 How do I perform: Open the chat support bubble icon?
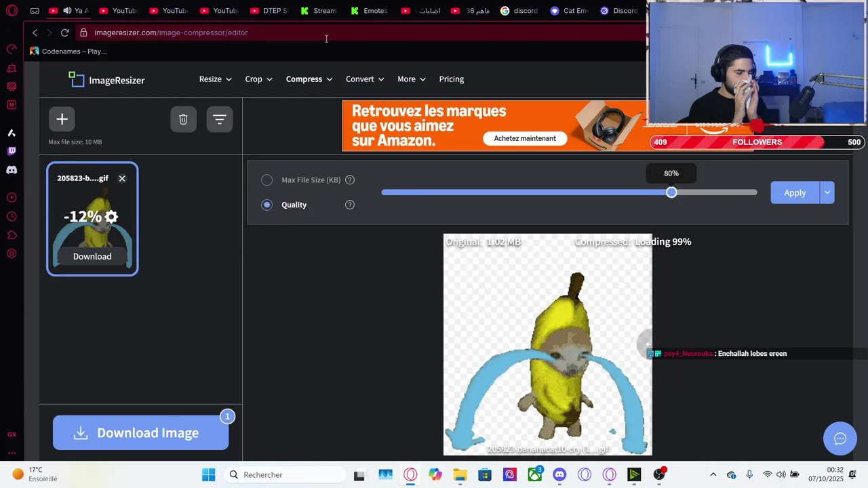840,439
